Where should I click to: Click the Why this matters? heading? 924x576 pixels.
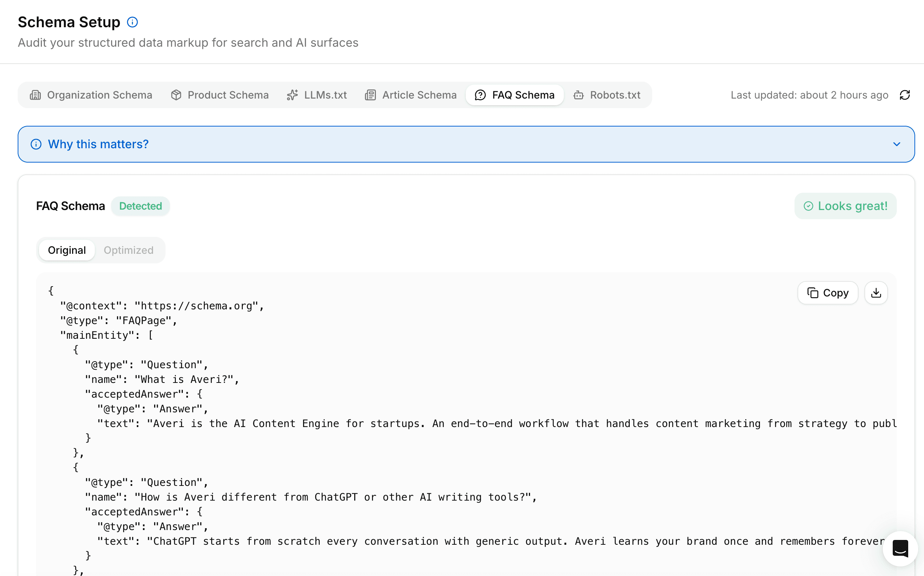(x=98, y=145)
